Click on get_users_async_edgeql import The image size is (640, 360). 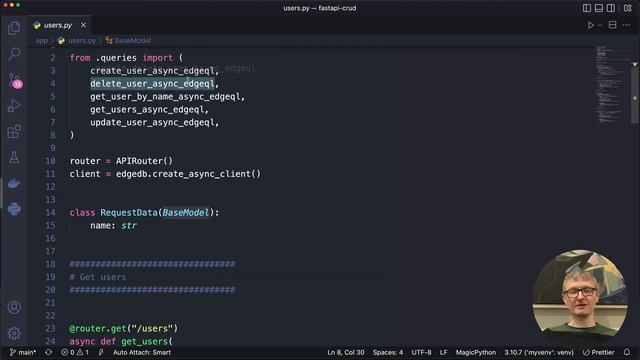pyautogui.click(x=147, y=109)
